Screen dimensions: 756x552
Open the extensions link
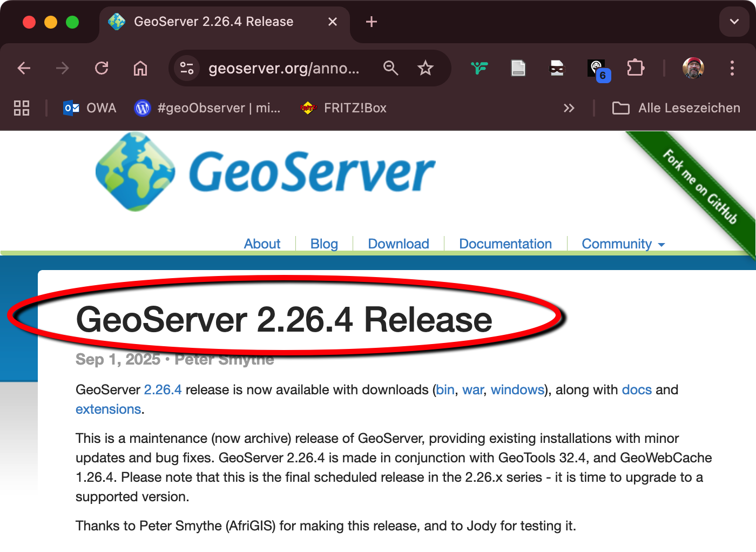(108, 409)
